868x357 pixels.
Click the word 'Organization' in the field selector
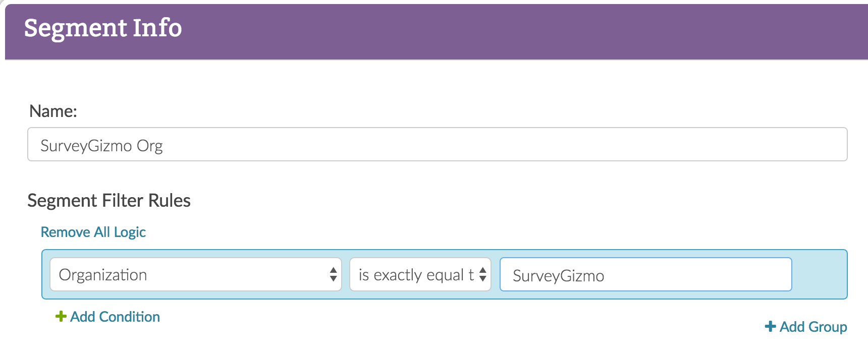pyautogui.click(x=103, y=275)
